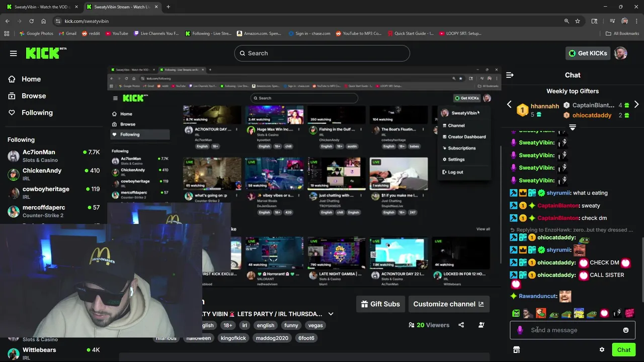Open the mercoffdaperc channel in Following
644x362 pixels.
pos(53,211)
